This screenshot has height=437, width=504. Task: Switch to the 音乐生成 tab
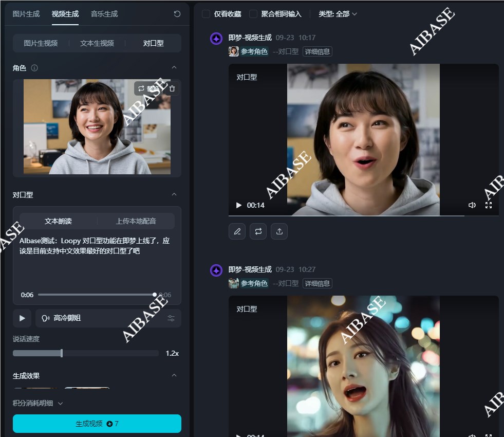104,14
